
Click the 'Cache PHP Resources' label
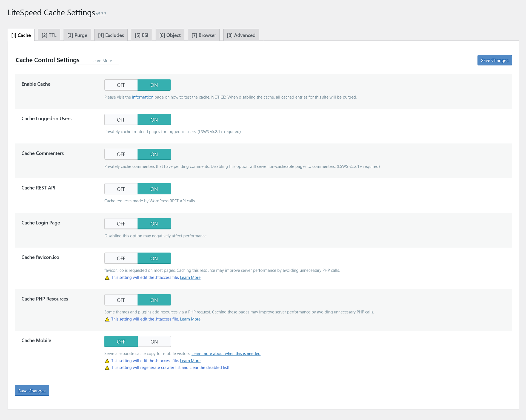click(45, 299)
